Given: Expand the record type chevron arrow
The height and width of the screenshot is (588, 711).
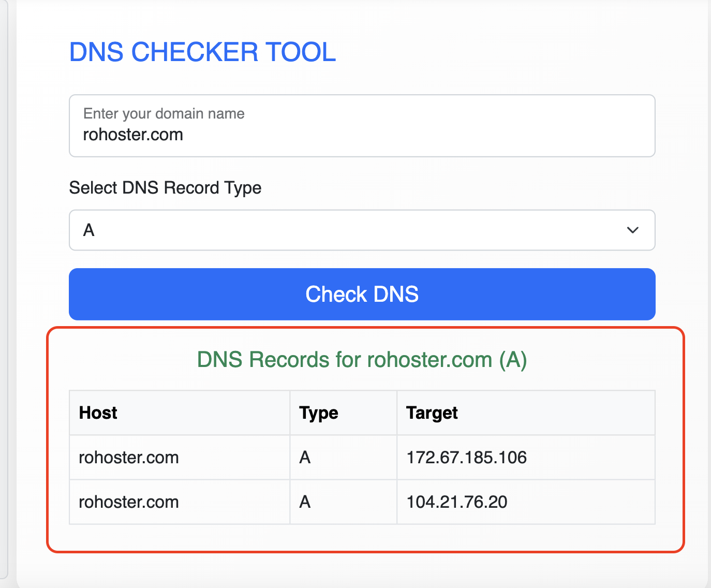Looking at the screenshot, I should [x=632, y=230].
